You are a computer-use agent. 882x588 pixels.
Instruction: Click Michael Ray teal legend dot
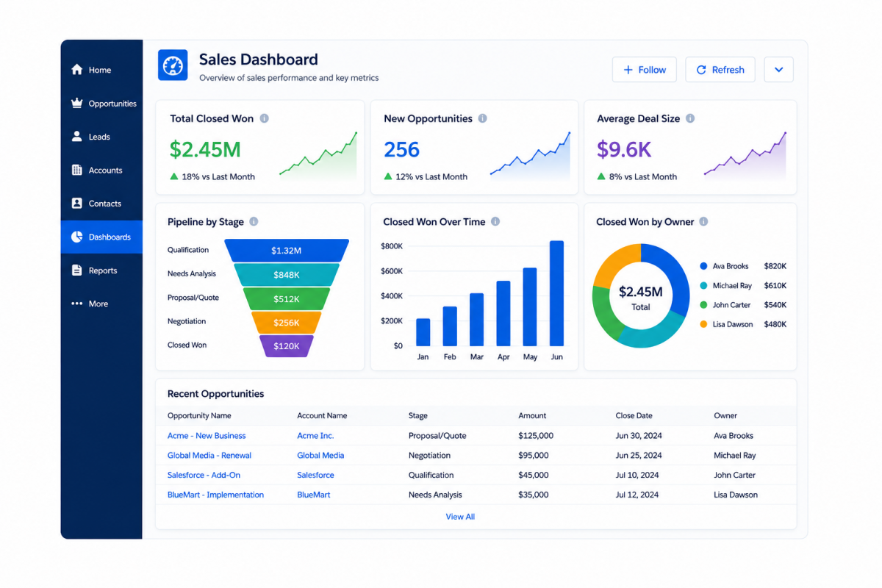click(703, 285)
